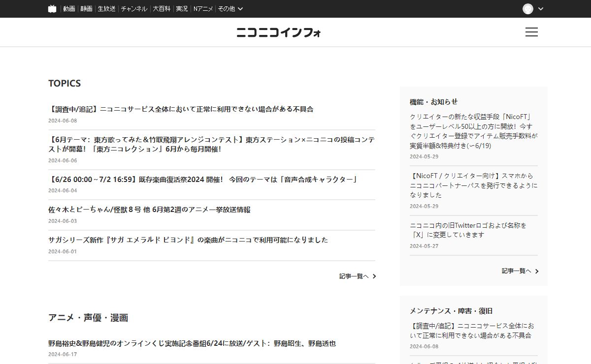Screen dimensions: 591x364
Task: Click the Niconico TV logo icon
Action: tap(52, 9)
